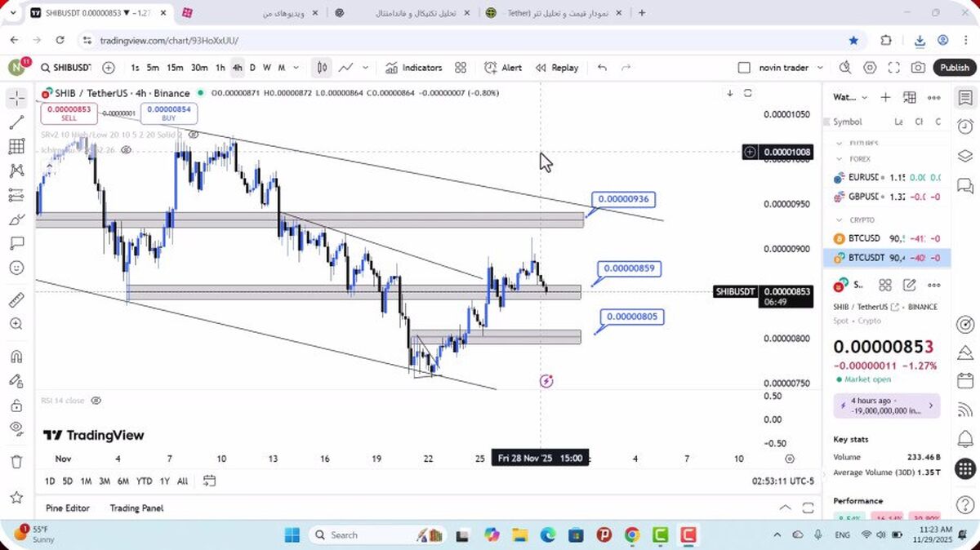This screenshot has height=550, width=980.
Task: Click the trash remove objects icon
Action: pos(16,462)
